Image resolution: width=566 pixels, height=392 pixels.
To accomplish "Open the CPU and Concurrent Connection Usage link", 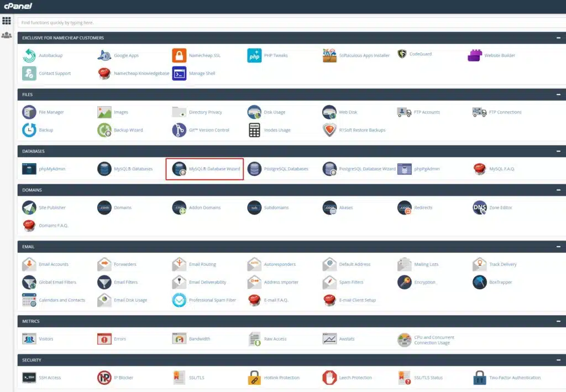I will click(434, 340).
